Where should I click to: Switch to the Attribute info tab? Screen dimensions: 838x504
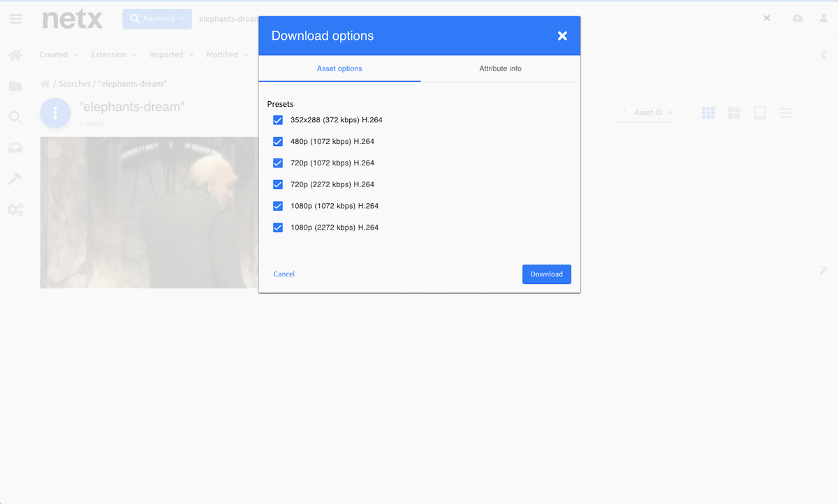click(500, 68)
